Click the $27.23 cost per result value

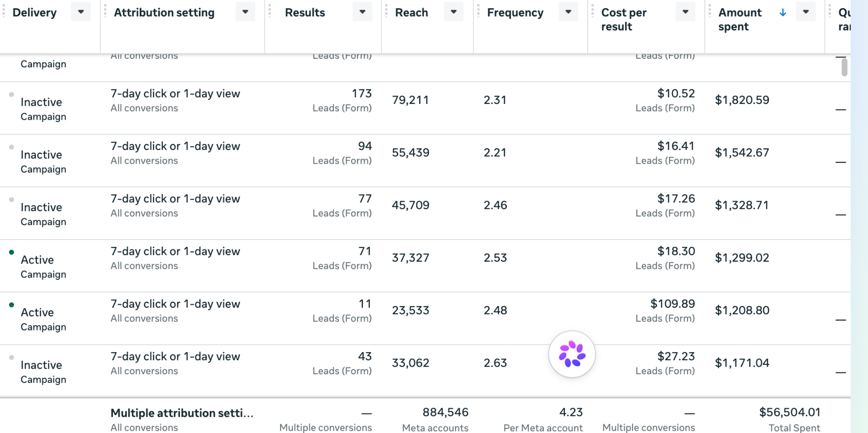coord(676,356)
